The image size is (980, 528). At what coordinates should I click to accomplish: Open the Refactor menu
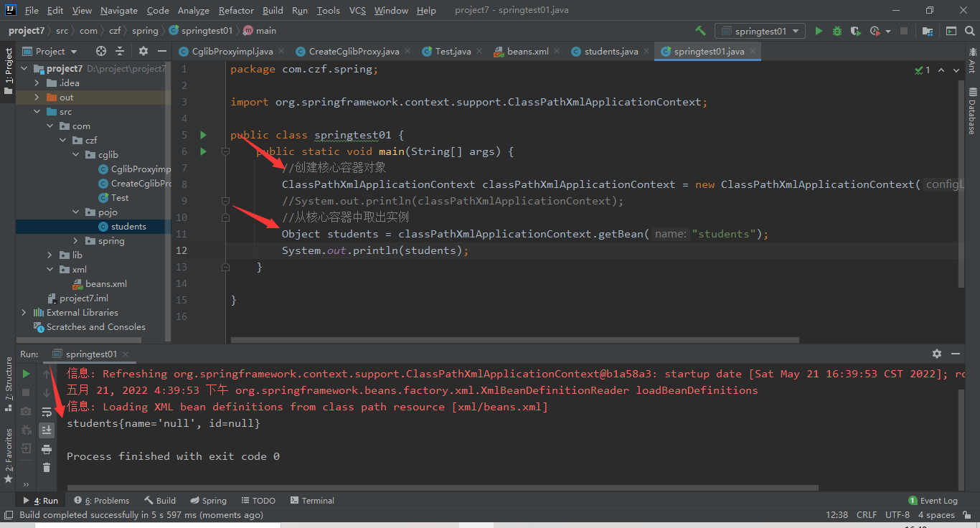(x=236, y=11)
